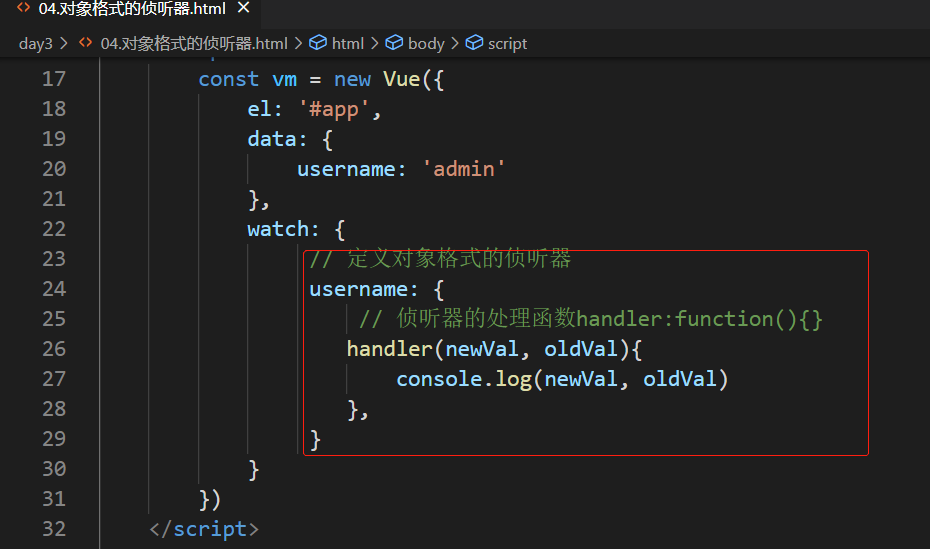This screenshot has height=549, width=930.
Task: Click 'data:' property on line 19
Action: 278,139
